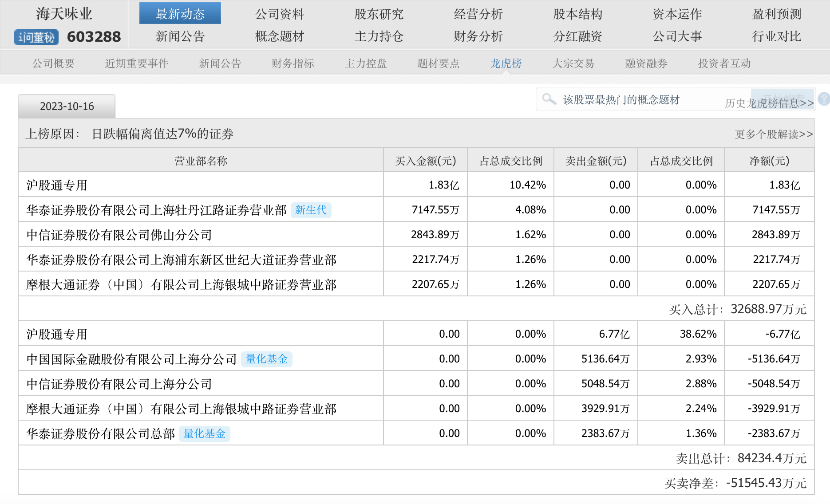830x504 pixels.
Task: Switch to the 龙虎榜 sub-tab
Action: (x=506, y=63)
